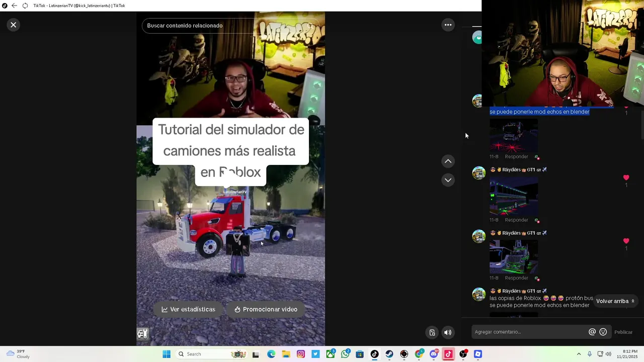Insert a mention with the @ icon

pos(592,332)
